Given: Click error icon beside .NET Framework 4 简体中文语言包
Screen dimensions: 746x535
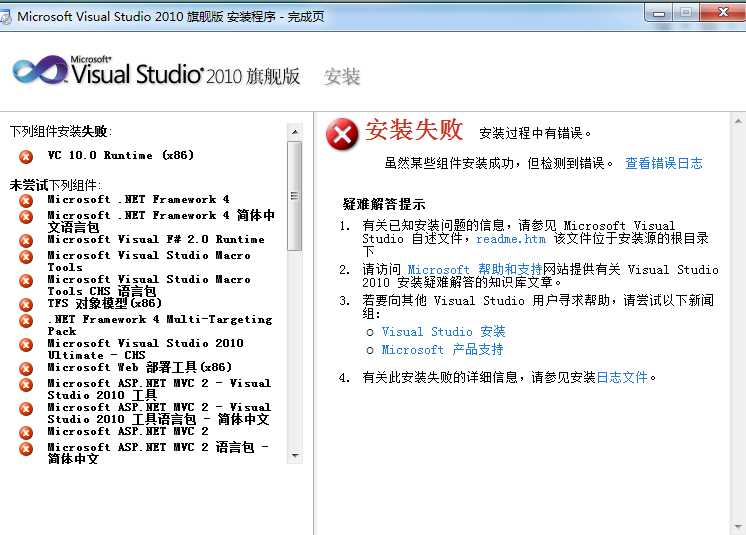Looking at the screenshot, I should [x=26, y=217].
